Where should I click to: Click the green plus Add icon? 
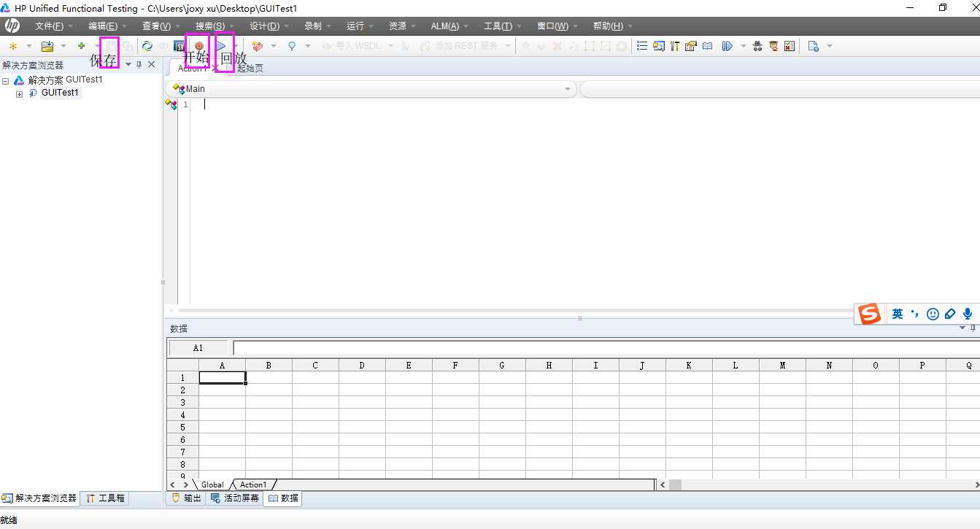(81, 46)
